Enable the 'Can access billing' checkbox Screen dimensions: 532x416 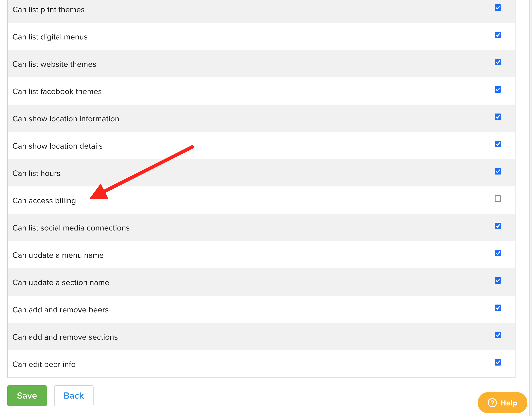pyautogui.click(x=498, y=199)
